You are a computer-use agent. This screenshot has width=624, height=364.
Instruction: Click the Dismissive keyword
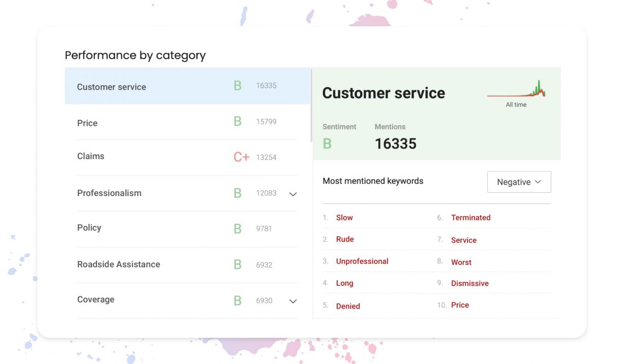pyautogui.click(x=470, y=283)
